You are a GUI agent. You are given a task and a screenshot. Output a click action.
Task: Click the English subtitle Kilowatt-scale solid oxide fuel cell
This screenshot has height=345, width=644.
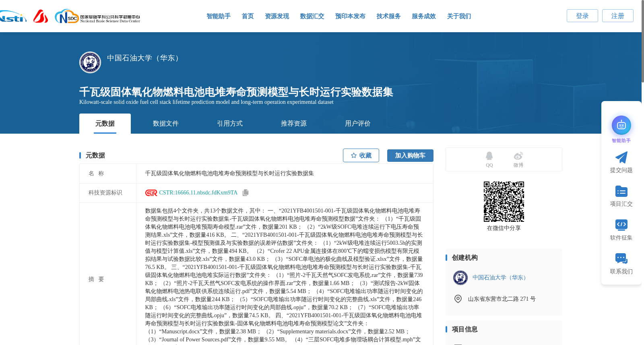(206, 102)
